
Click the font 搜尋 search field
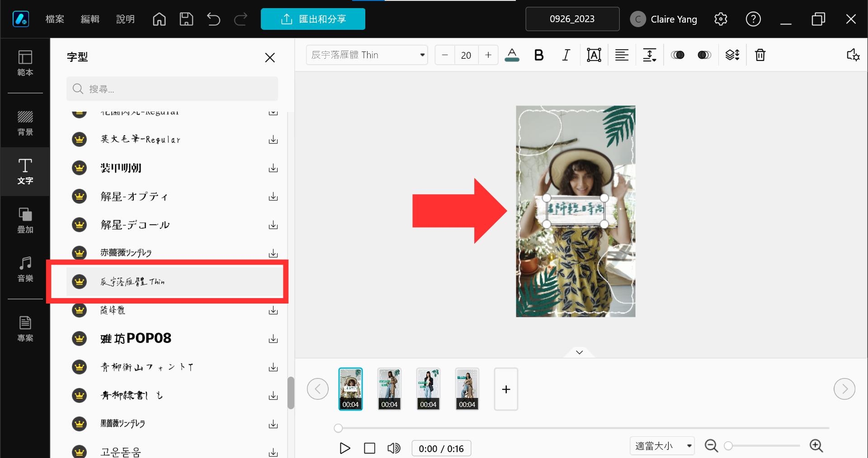(172, 89)
